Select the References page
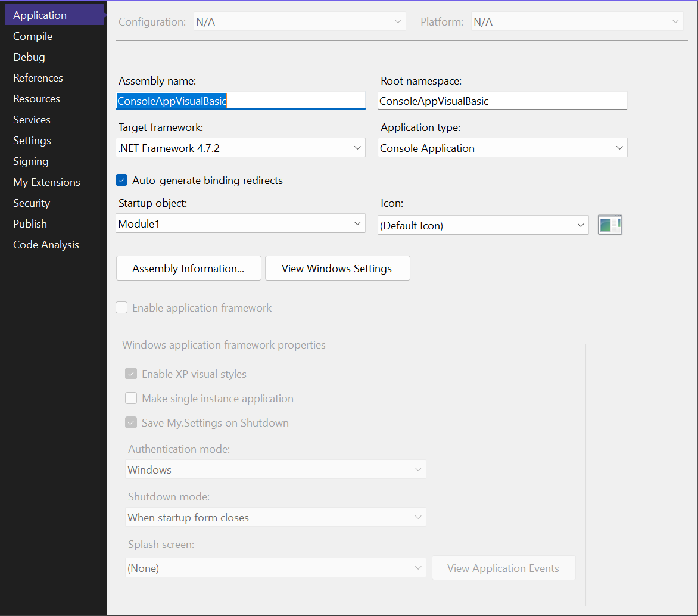The height and width of the screenshot is (616, 698). [x=38, y=77]
